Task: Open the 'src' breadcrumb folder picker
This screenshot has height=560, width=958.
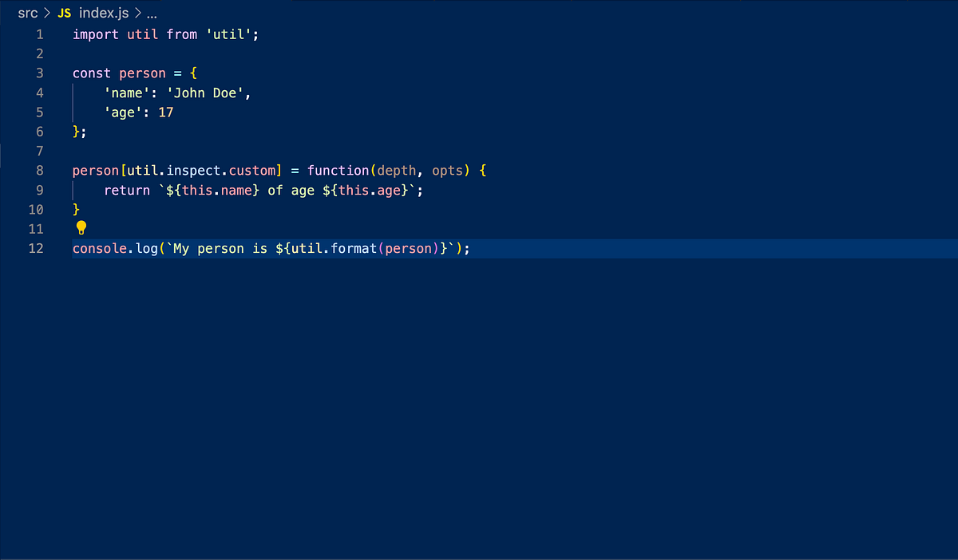Action: coord(27,13)
